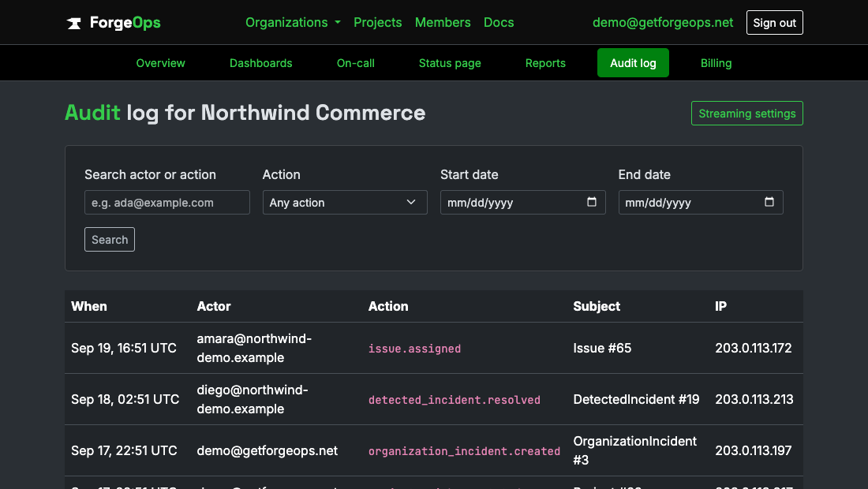Click the Action column header
868x489 pixels.
click(x=388, y=307)
